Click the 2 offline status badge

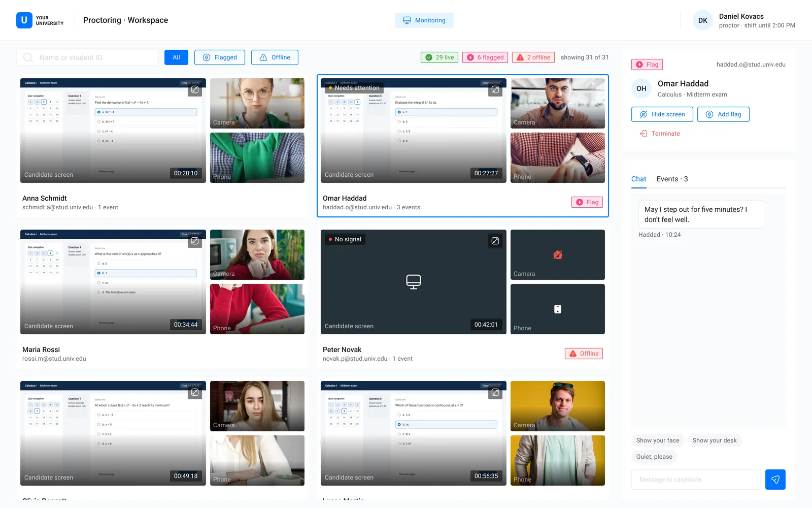pos(533,57)
